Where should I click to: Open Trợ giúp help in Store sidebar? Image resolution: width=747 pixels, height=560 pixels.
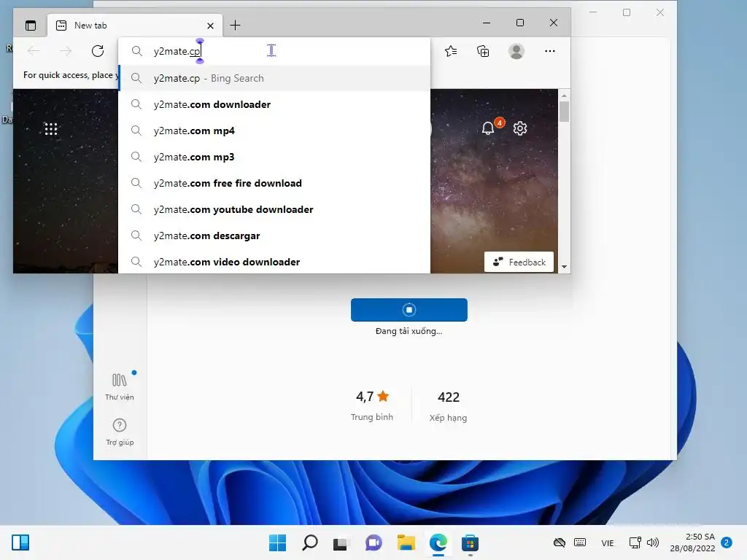(120, 432)
